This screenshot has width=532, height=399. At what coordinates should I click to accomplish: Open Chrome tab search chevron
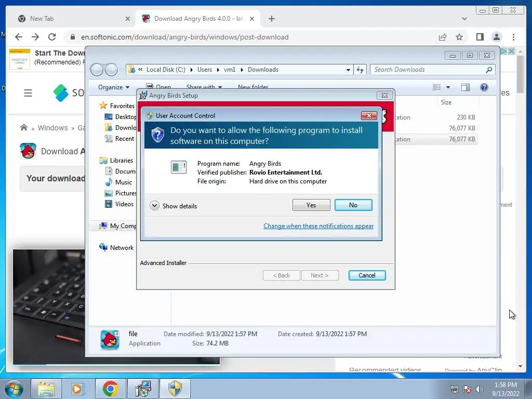[x=464, y=19]
